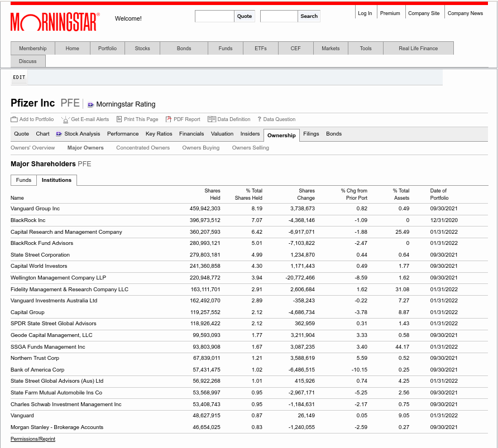Click BlackRock Inc row name

point(28,220)
